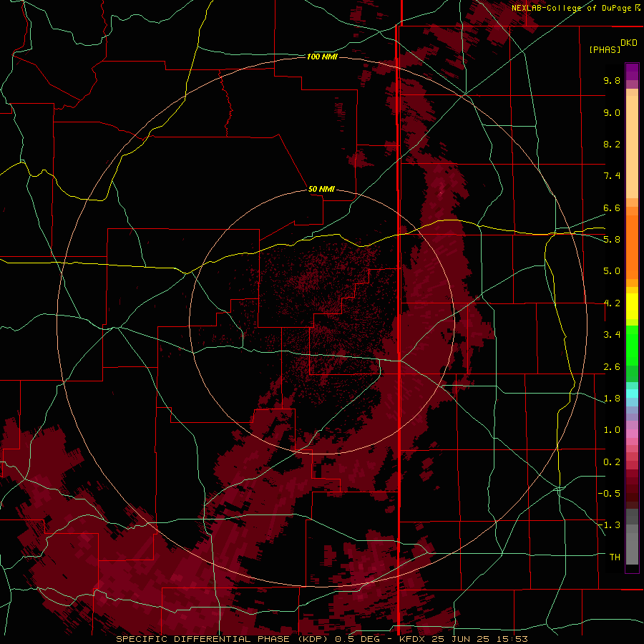This screenshot has width=644, height=644.
Task: Click the 2.6 value on the color scale
Action: [x=612, y=367]
